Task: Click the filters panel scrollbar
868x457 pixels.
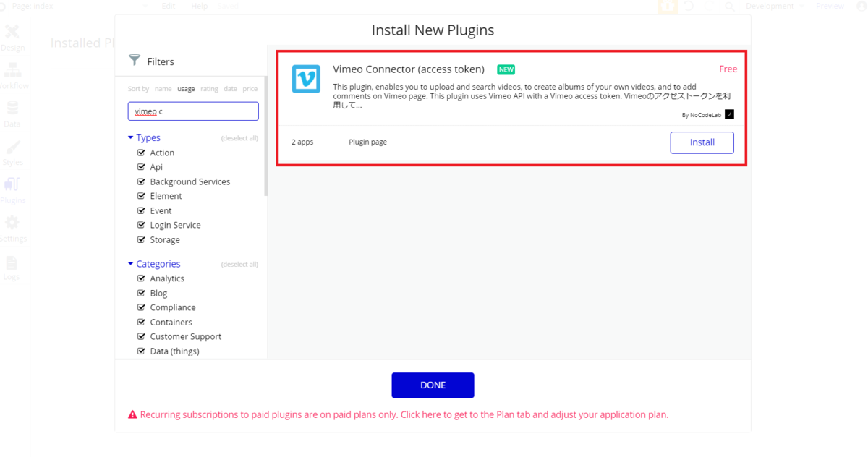Action: pyautogui.click(x=266, y=135)
